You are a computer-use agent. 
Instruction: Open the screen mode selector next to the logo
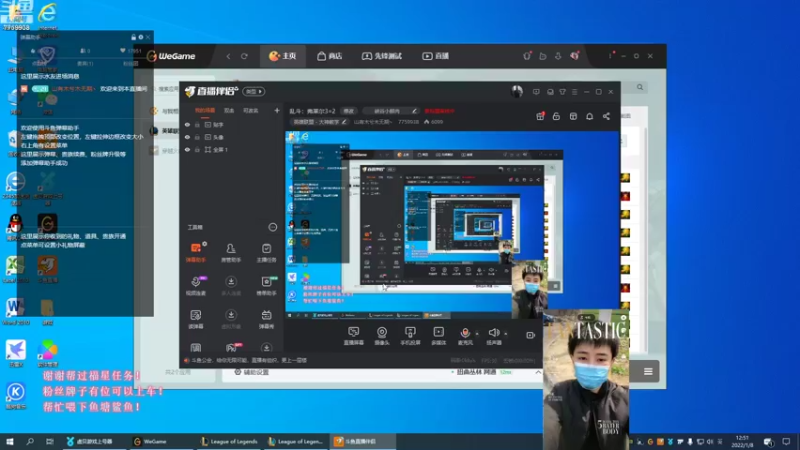[x=254, y=91]
